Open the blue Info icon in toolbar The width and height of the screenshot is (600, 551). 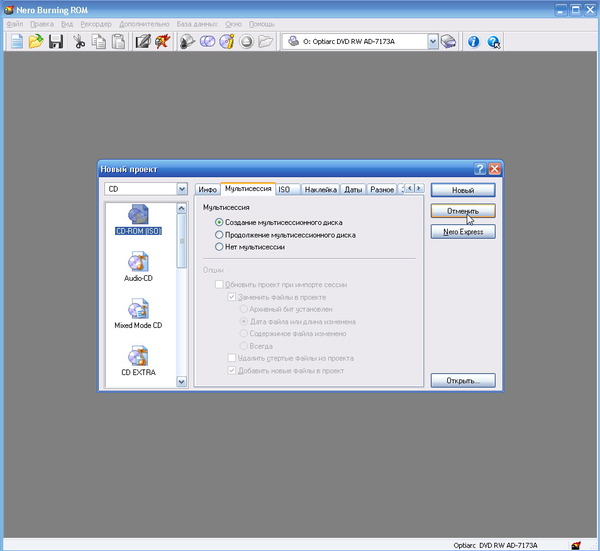click(473, 41)
